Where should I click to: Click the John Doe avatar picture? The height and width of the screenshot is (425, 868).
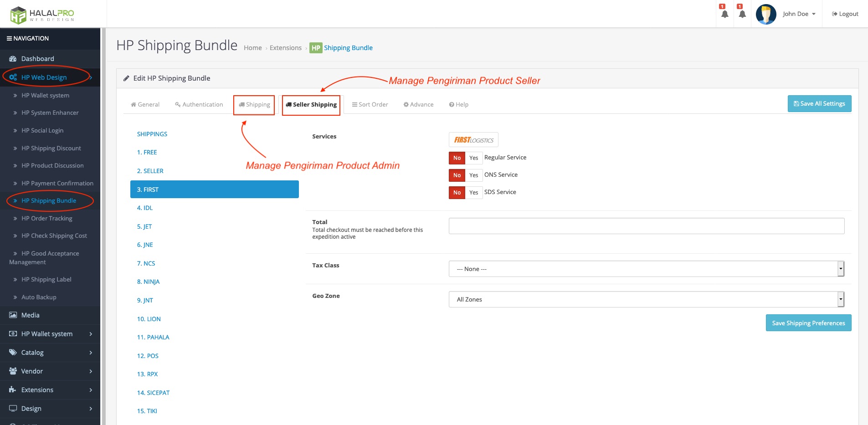[766, 14]
